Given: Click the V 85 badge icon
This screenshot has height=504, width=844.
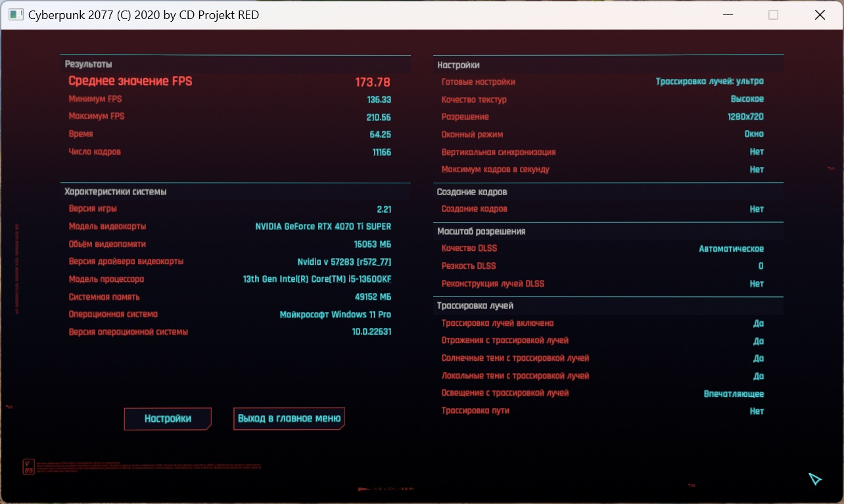Looking at the screenshot, I should click(28, 467).
